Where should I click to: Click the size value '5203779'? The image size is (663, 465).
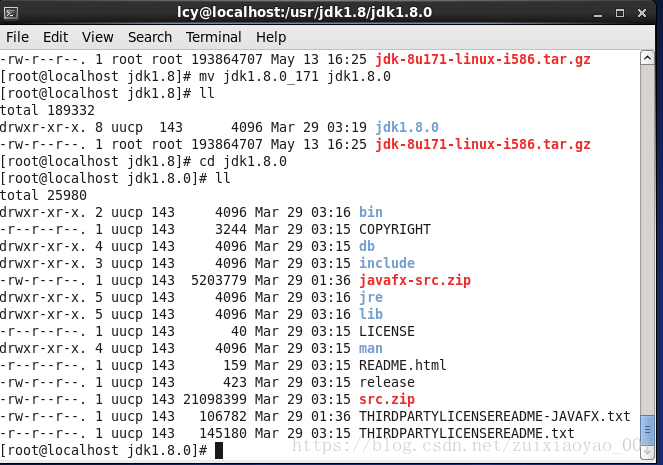pyautogui.click(x=219, y=280)
